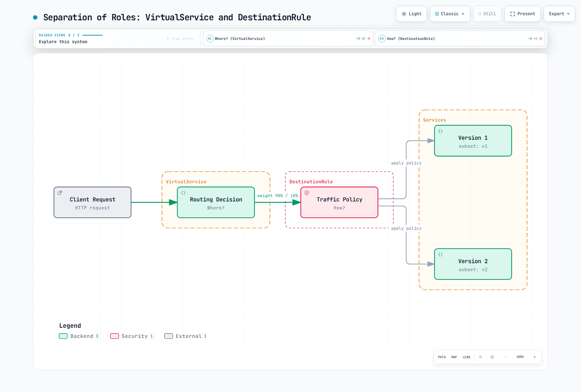Image resolution: width=581 pixels, height=392 pixels.
Task: Select the Traffic Policy node
Action: point(339,203)
